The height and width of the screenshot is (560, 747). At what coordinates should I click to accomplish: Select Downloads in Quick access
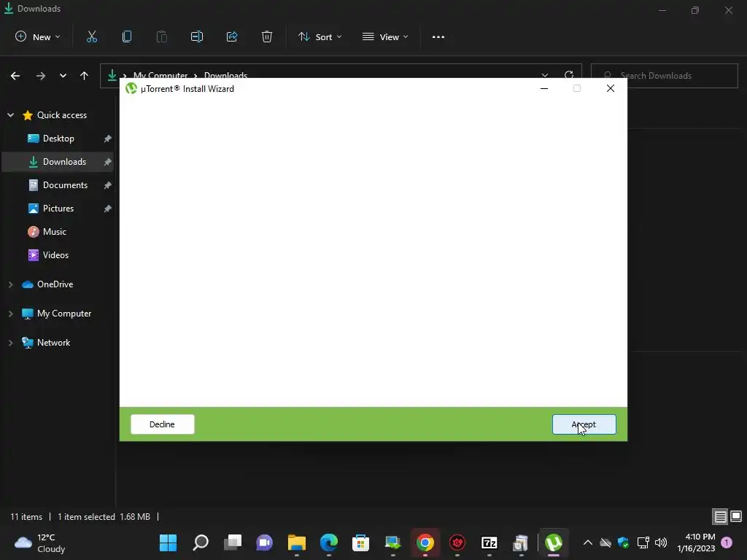[x=58, y=162]
